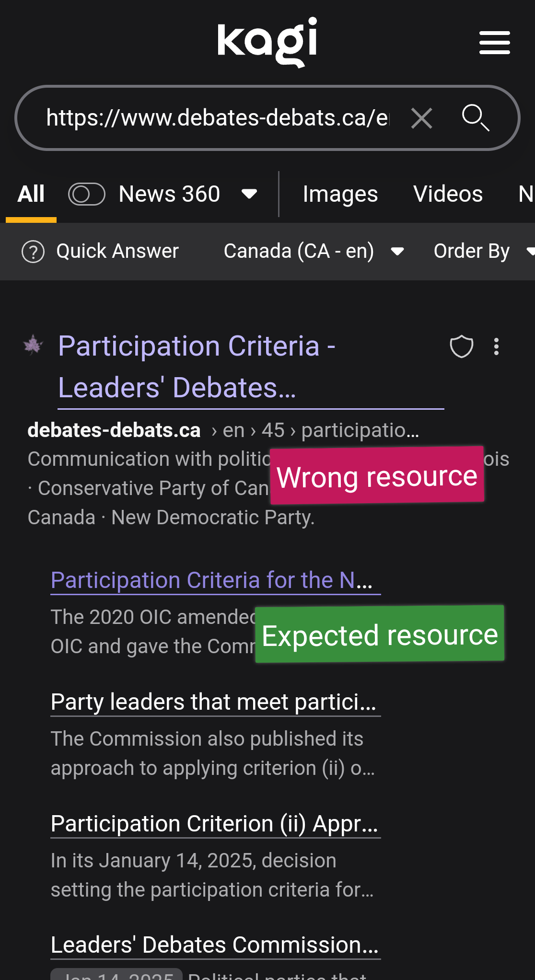Click the Quick Answer question mark icon
The height and width of the screenshot is (980, 535).
(33, 252)
